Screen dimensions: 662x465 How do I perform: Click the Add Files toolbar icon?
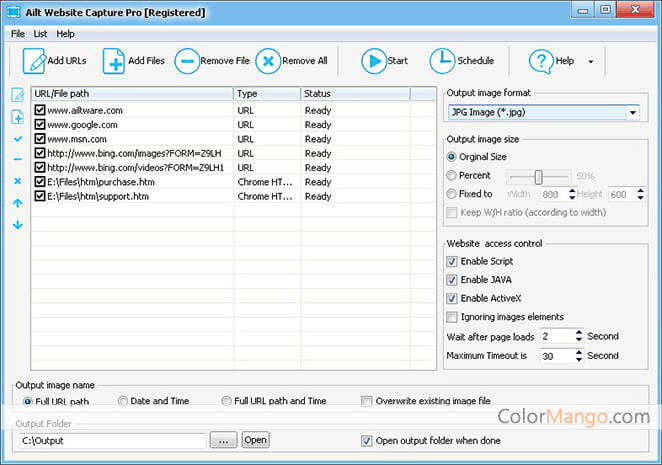[x=114, y=61]
